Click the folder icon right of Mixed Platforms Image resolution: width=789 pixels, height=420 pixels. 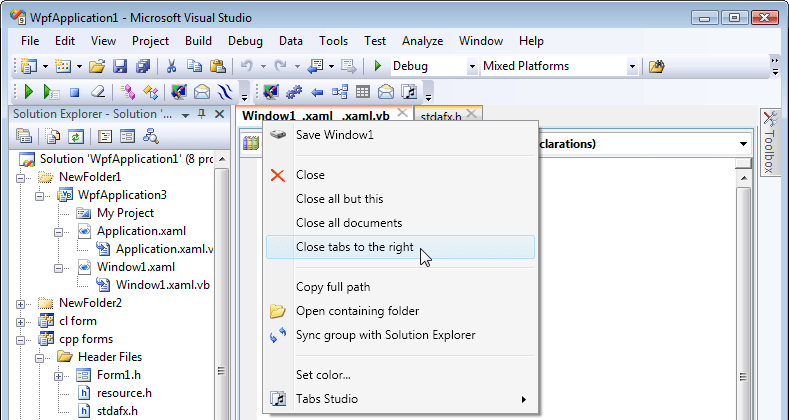[656, 66]
